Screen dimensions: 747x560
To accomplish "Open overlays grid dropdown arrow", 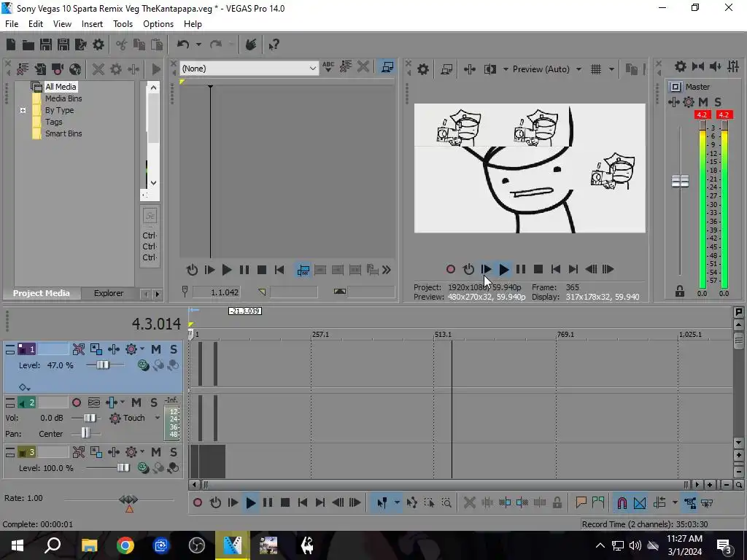I will click(611, 69).
